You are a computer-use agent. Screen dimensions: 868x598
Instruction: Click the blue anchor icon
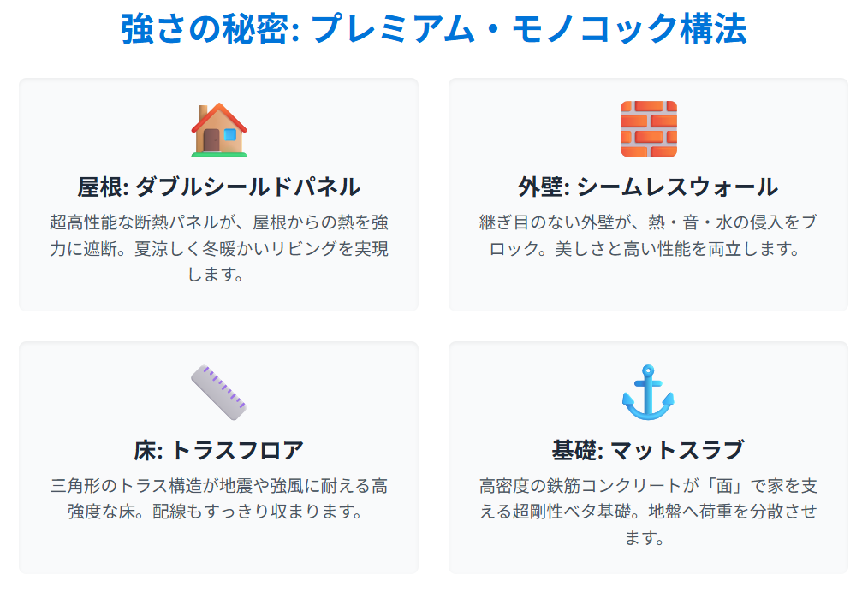pos(648,393)
